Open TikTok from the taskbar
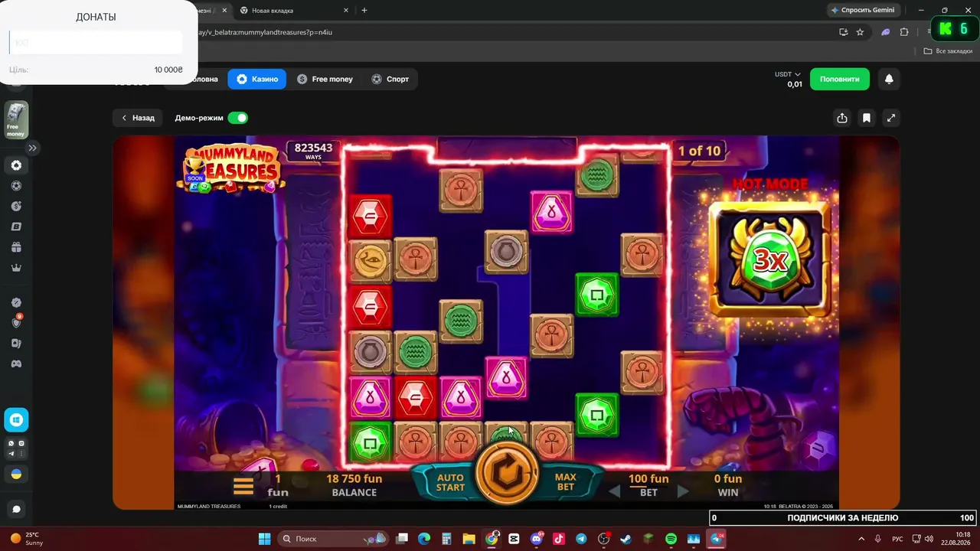 click(x=559, y=539)
